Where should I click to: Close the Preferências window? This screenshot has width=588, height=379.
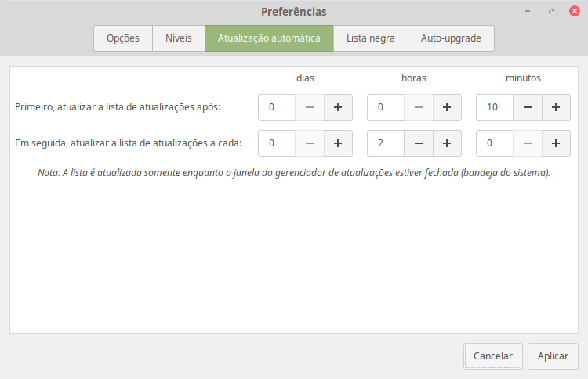click(x=574, y=12)
